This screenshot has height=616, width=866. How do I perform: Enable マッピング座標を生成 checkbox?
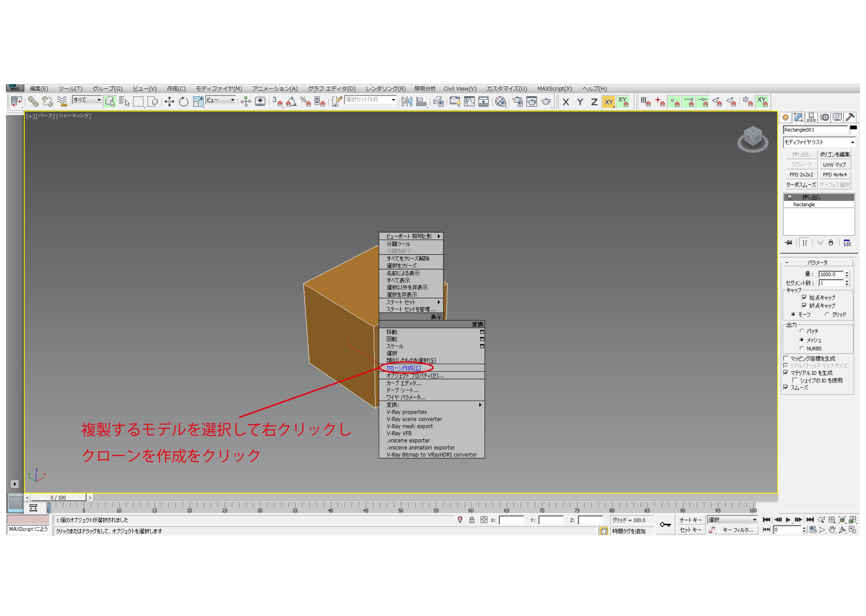[786, 359]
